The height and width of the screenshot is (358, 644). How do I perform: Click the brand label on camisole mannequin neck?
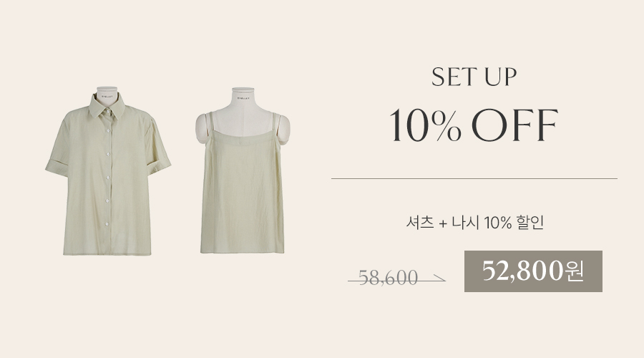[x=243, y=99]
